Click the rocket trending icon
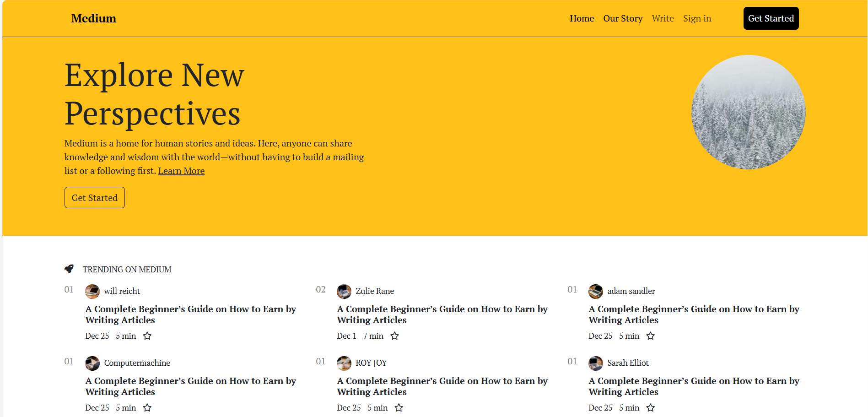 [x=69, y=269]
